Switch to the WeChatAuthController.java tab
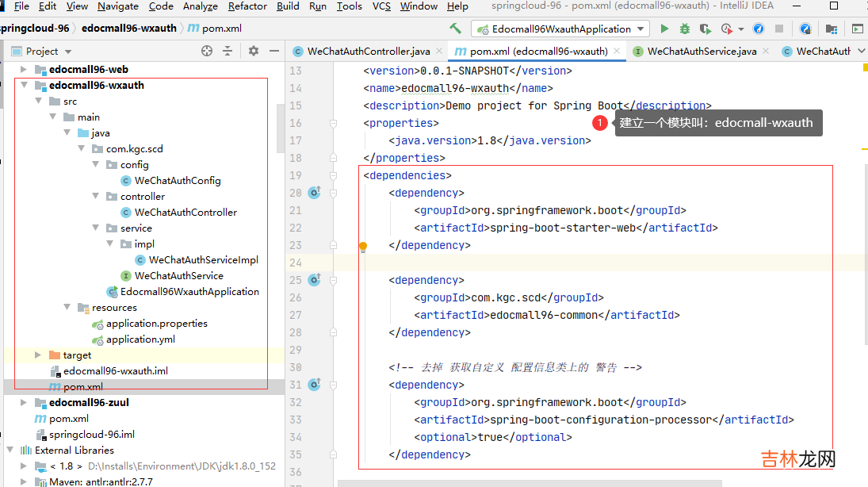The image size is (868, 487). (361, 51)
